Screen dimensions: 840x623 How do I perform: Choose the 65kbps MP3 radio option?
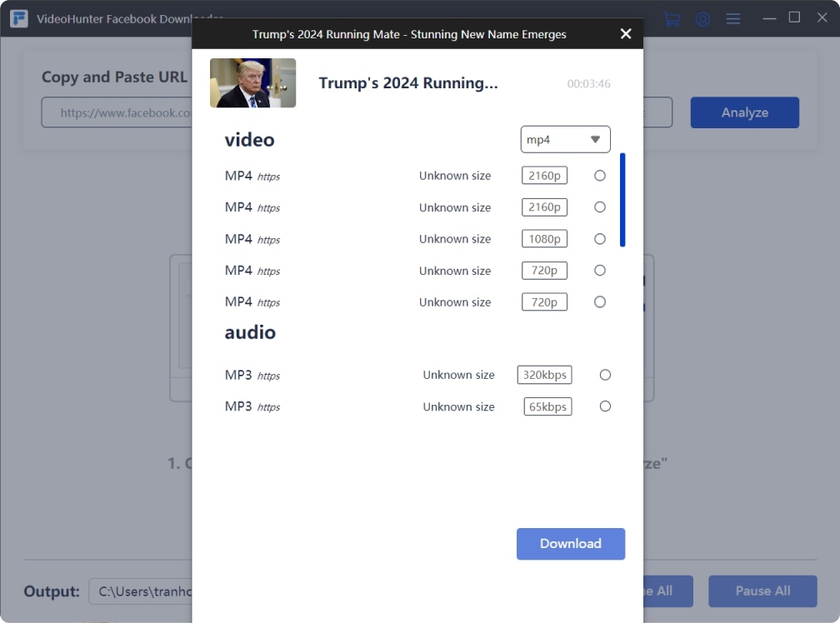(x=605, y=406)
